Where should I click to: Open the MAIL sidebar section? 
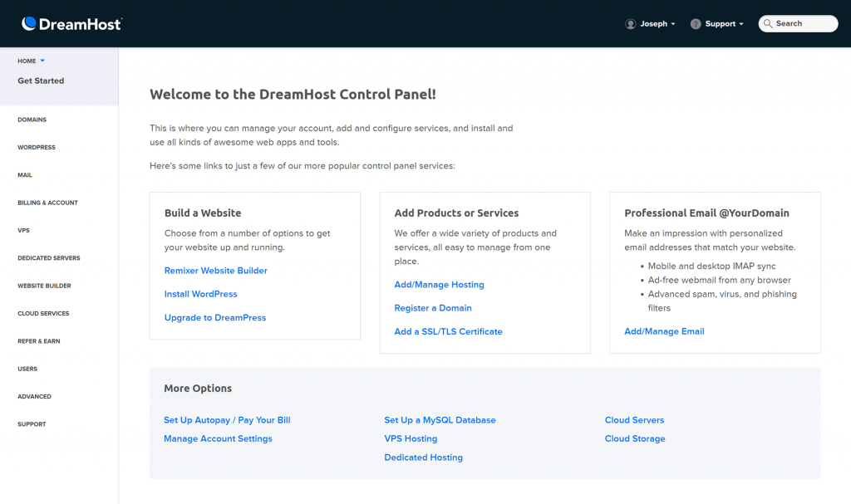[25, 175]
